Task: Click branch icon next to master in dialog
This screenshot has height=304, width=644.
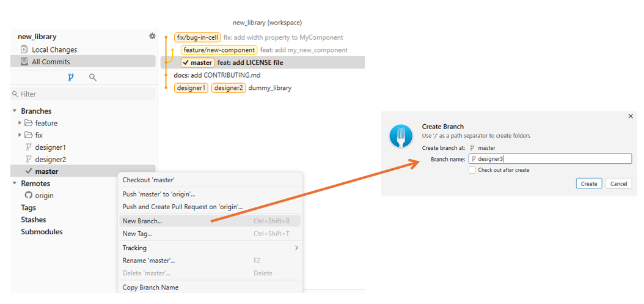Action: (x=472, y=147)
